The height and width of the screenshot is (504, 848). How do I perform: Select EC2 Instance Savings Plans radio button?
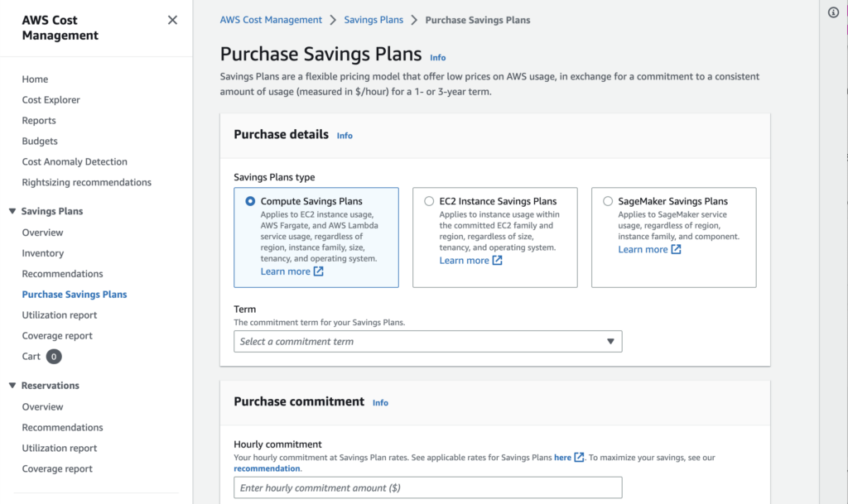pos(429,201)
